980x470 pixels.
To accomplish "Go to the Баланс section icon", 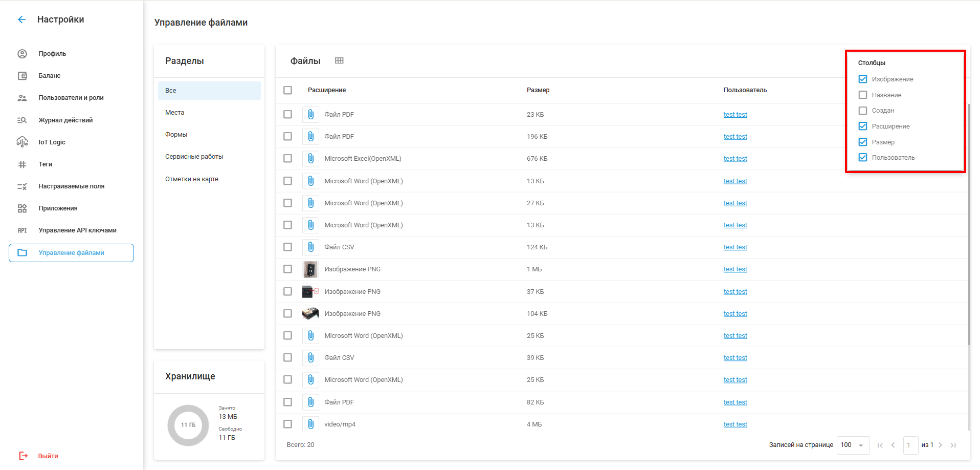I will pyautogui.click(x=22, y=76).
